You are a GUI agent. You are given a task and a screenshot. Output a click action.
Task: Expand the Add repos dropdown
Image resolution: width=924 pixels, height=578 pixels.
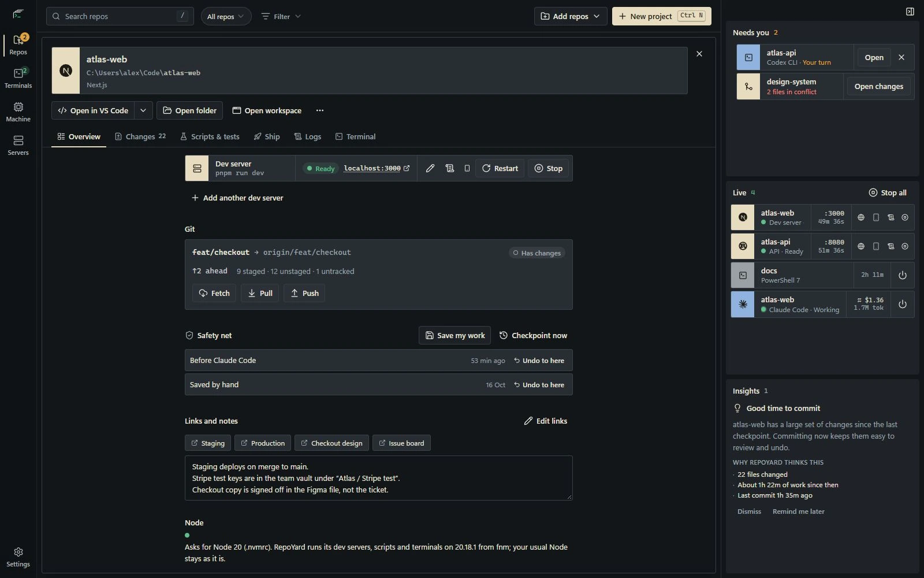point(571,16)
